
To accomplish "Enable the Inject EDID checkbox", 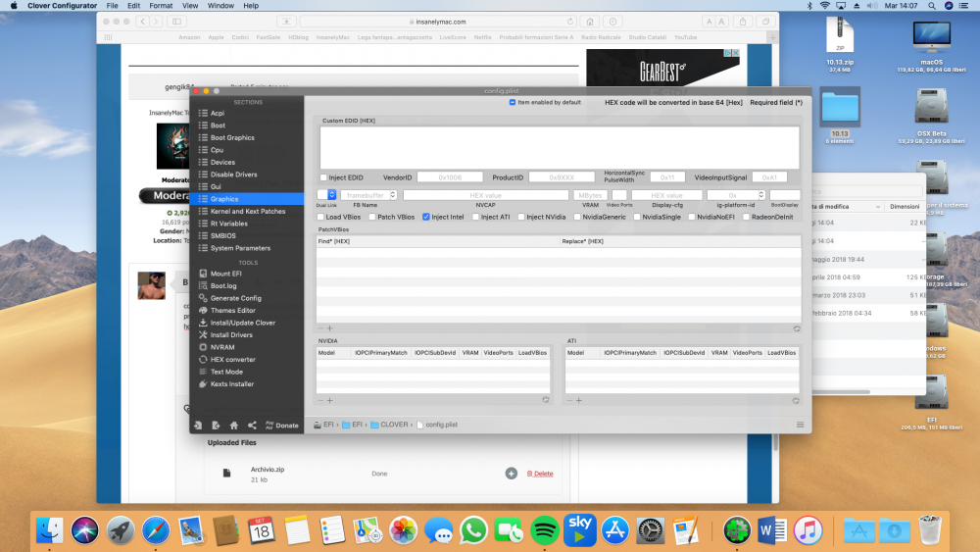I will point(323,177).
